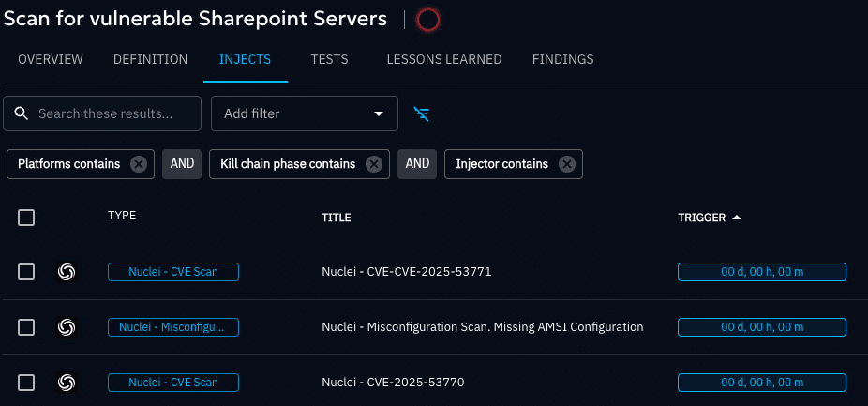Select the Missing AMSI Configuration inject checkbox
This screenshot has width=868, height=406.
click(26, 327)
